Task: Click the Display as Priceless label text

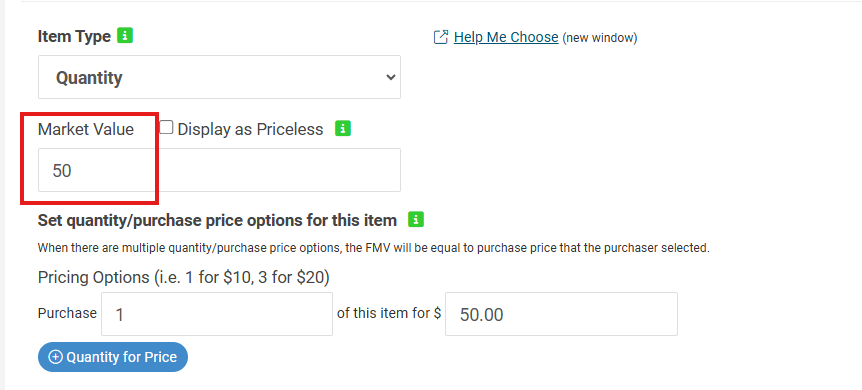Action: 251,129
